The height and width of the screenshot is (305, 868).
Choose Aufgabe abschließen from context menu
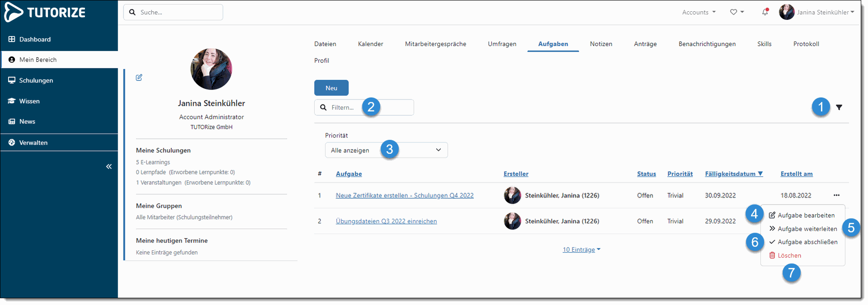point(803,242)
